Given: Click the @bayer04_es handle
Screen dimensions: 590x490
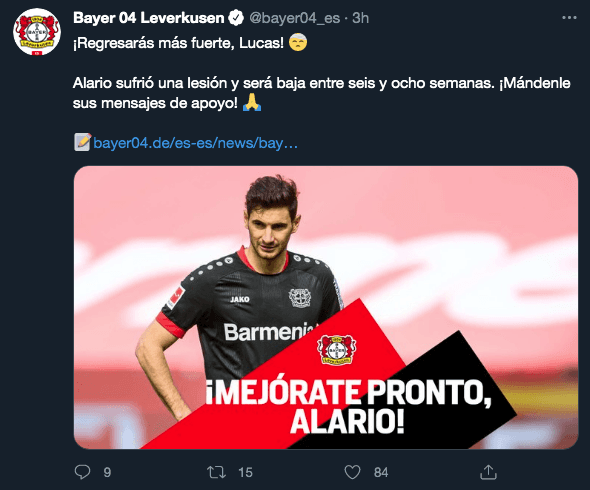Looking at the screenshot, I should pos(295,18).
